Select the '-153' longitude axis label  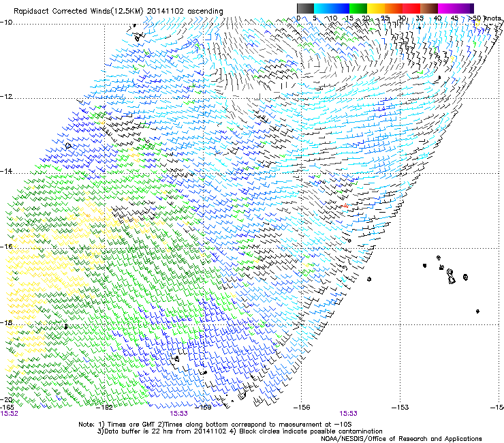[x=400, y=408]
